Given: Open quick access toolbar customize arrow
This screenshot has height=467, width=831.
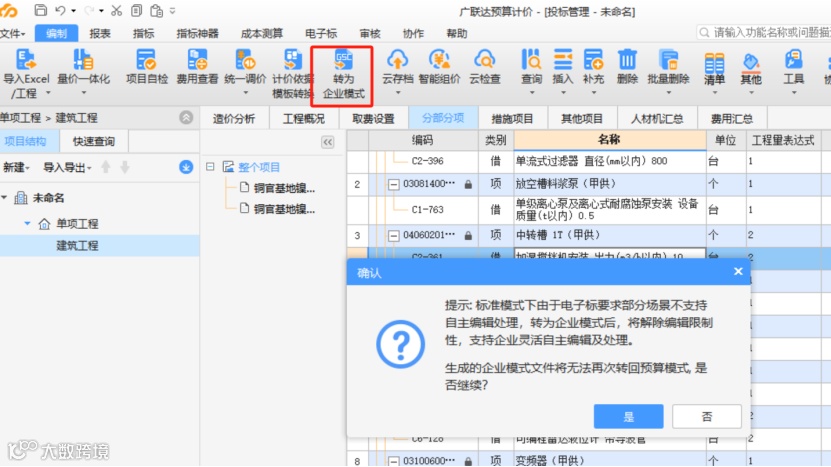Looking at the screenshot, I should [x=172, y=11].
